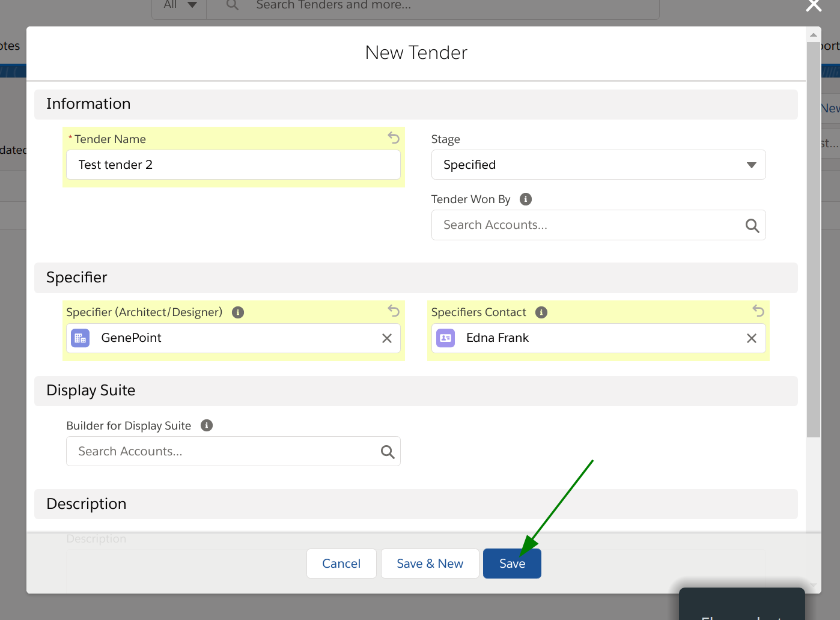
Task: Click the GenePoint text in specifier field
Action: pos(131,338)
